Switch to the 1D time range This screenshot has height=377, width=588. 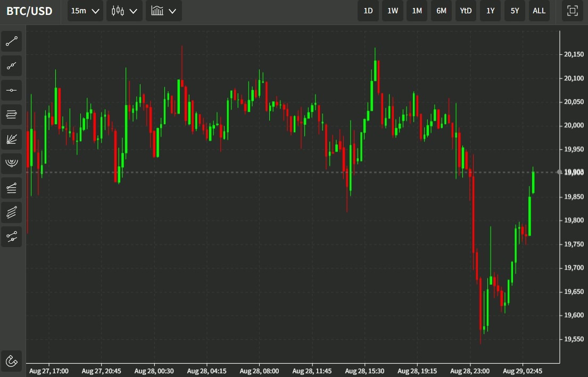point(368,11)
